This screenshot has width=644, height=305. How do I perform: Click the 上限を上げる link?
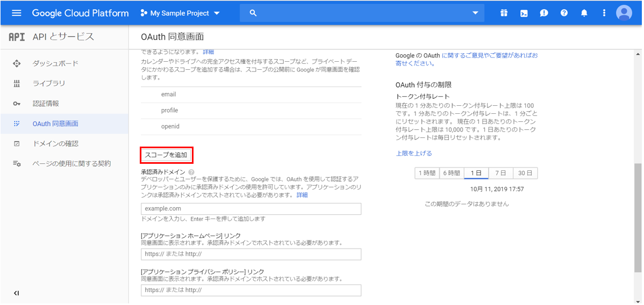click(x=413, y=154)
